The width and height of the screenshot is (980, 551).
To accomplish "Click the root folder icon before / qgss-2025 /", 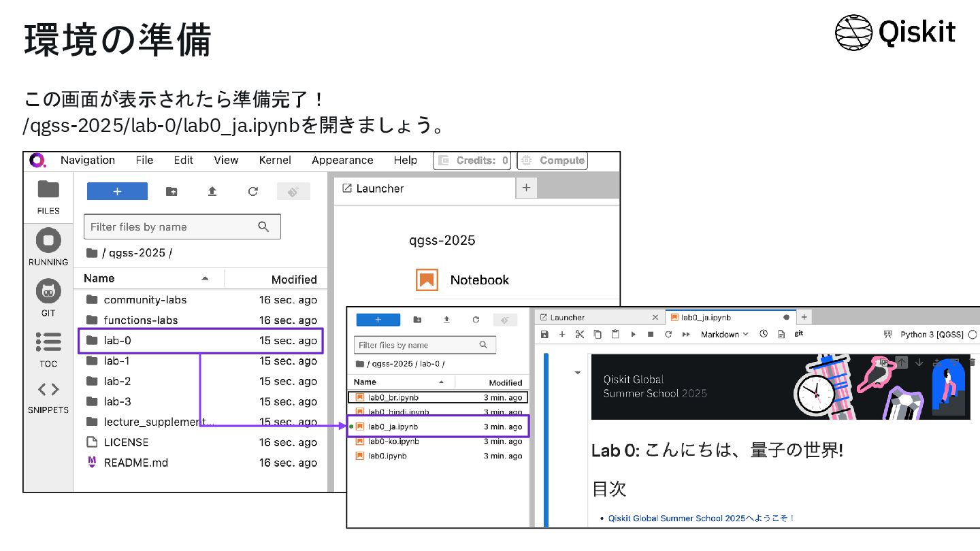I will 92,253.
